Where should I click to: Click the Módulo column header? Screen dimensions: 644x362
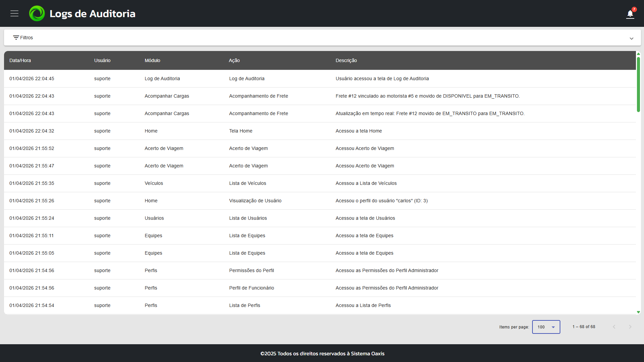152,60
